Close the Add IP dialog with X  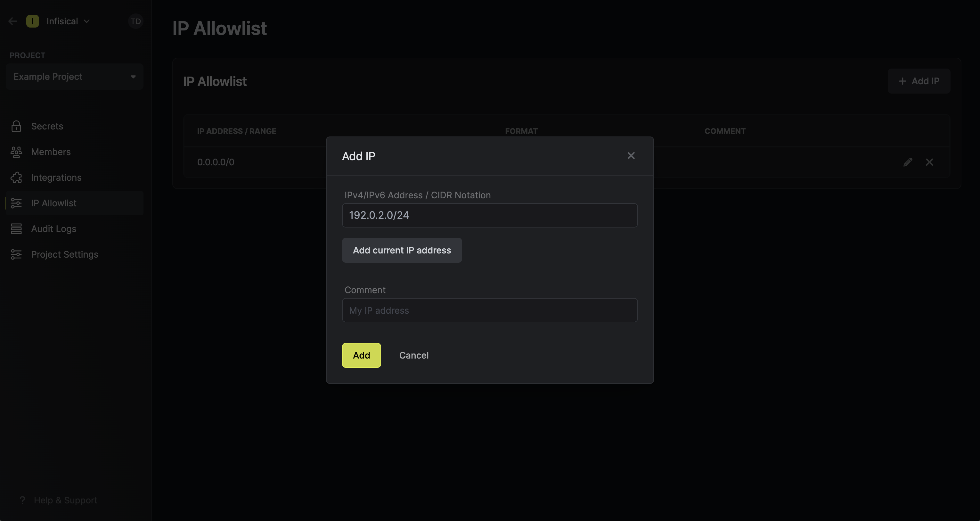tap(631, 156)
